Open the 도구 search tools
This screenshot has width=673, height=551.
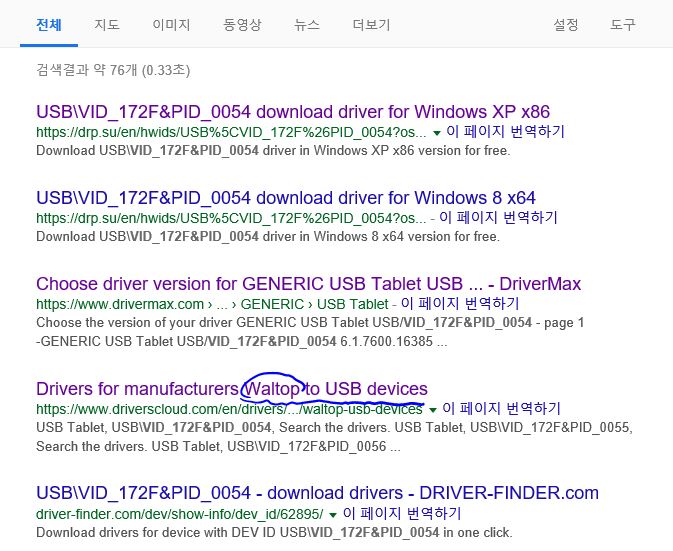click(x=622, y=24)
